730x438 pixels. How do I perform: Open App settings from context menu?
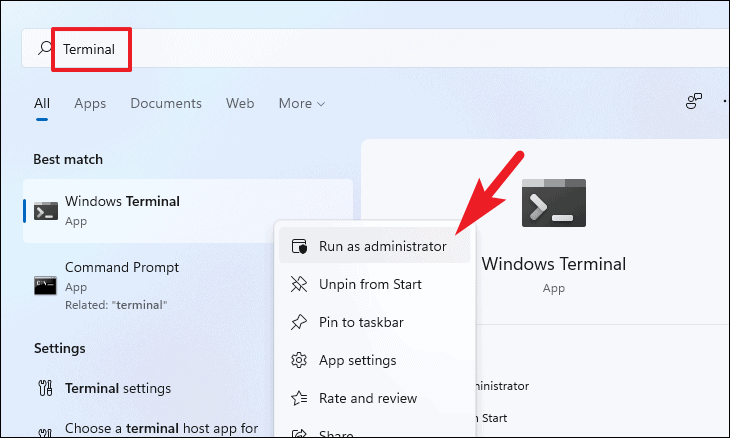[375, 360]
